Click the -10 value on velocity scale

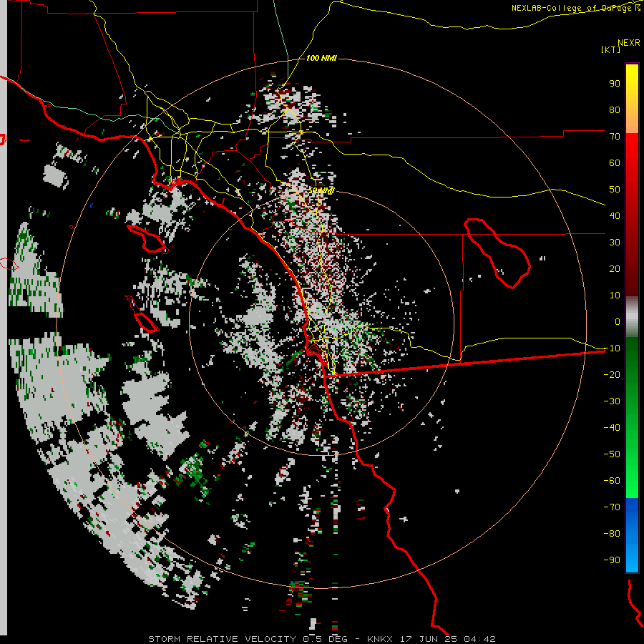(612, 348)
